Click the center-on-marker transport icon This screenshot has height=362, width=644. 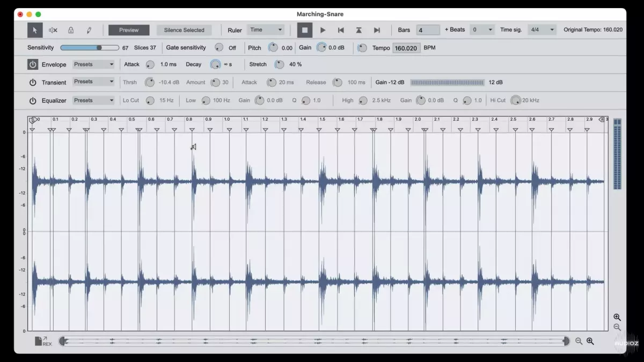click(x=358, y=30)
